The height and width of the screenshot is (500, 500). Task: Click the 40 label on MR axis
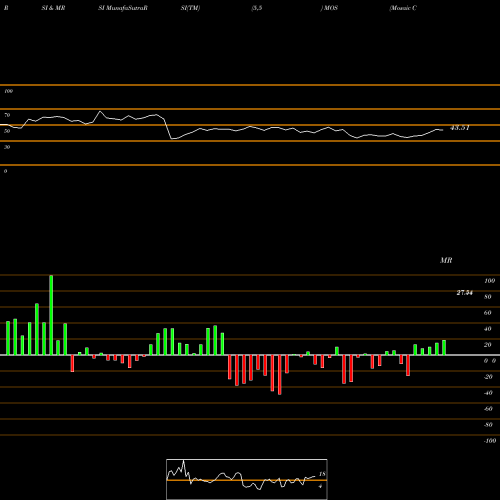(x=488, y=329)
